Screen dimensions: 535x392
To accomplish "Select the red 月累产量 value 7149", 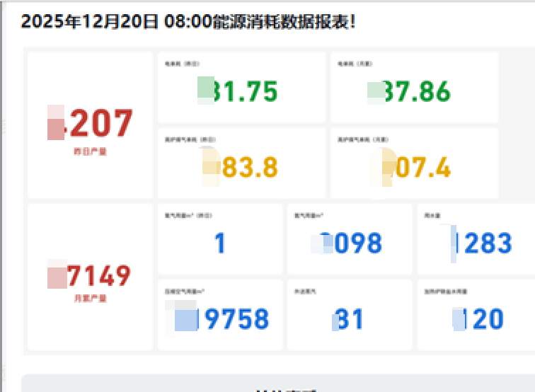I will pos(98,275).
